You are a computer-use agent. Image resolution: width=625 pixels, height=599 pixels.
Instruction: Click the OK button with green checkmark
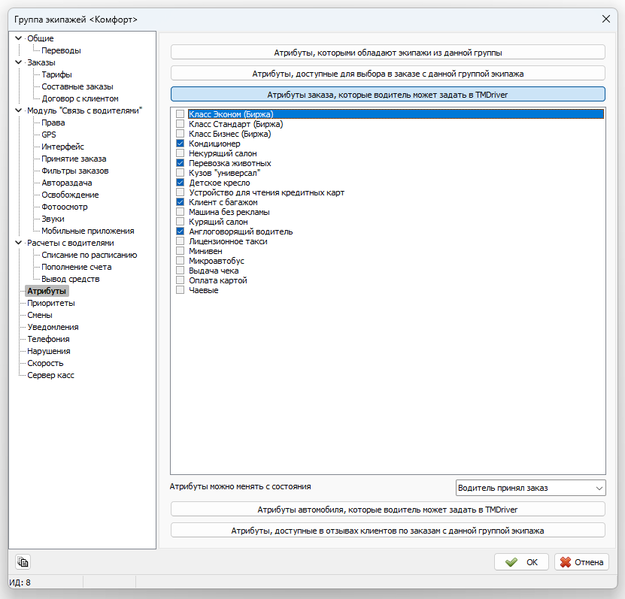[x=521, y=562]
